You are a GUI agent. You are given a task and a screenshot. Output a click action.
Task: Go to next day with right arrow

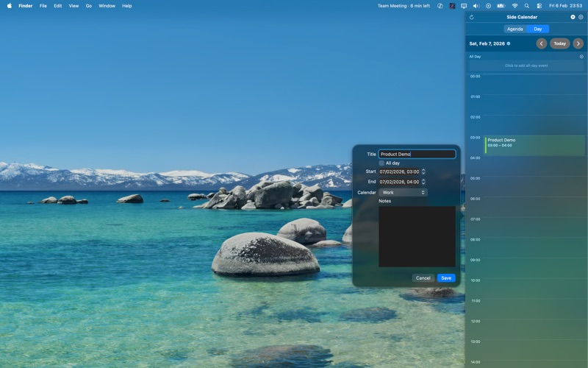578,43
